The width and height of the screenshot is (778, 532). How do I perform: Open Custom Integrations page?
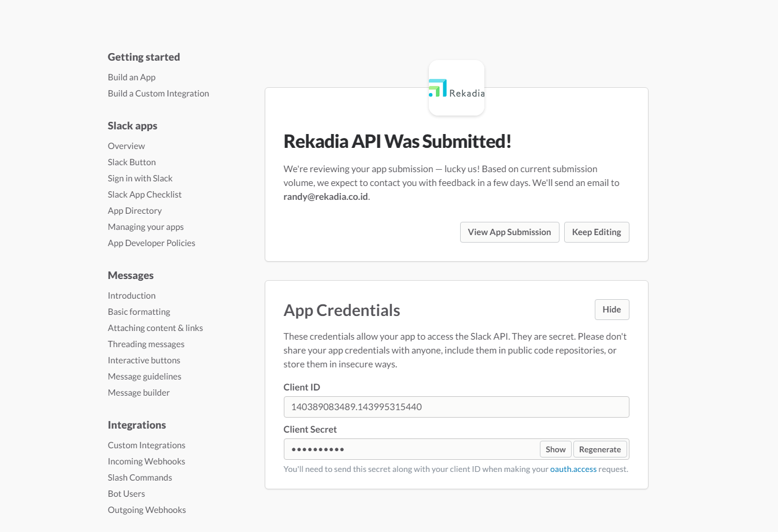147,445
